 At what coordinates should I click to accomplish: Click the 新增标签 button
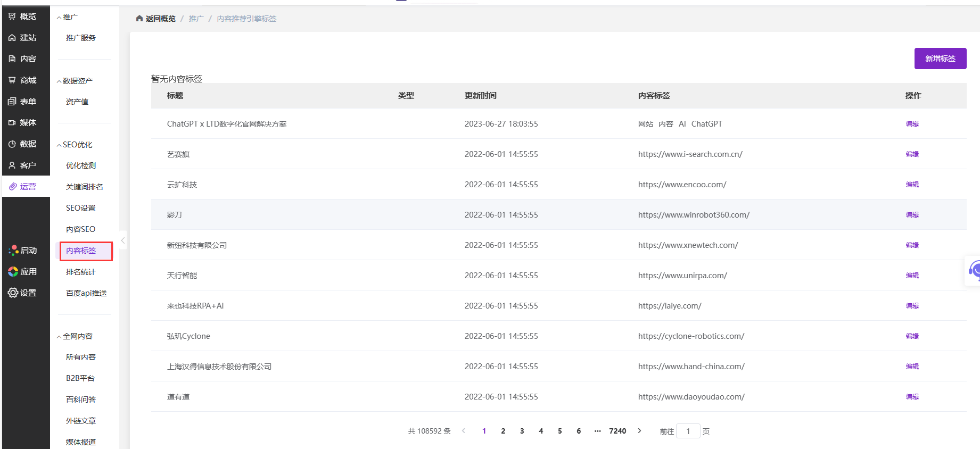(x=940, y=59)
